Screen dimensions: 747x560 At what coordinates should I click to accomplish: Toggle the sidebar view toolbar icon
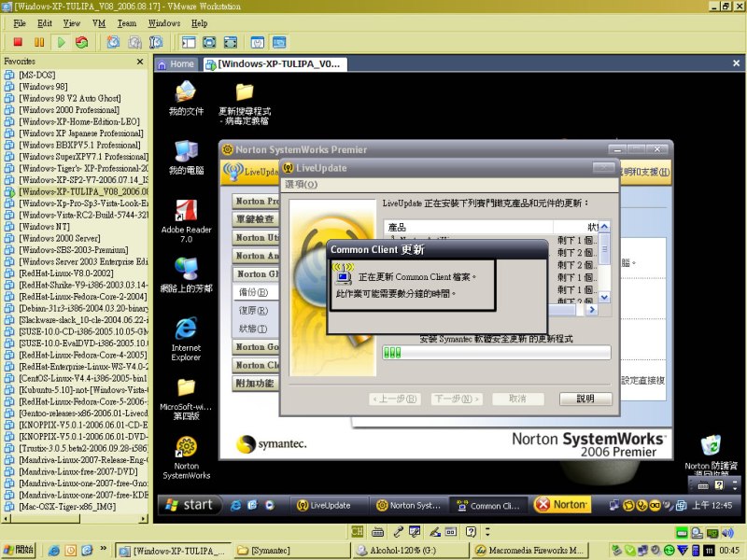[189, 42]
